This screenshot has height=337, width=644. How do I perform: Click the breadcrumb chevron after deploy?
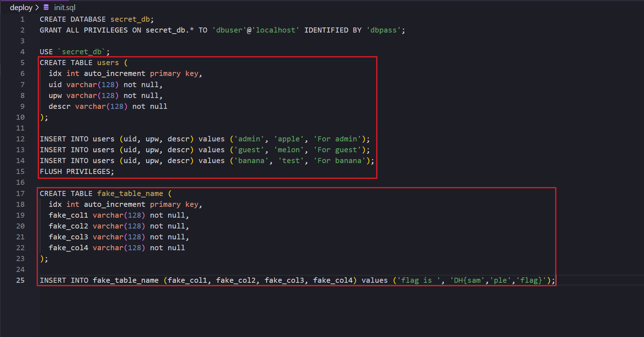[37, 8]
